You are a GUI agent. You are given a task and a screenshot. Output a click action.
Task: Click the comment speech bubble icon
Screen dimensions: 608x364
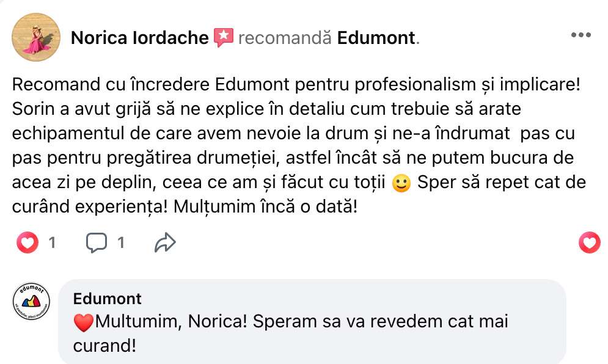[x=97, y=243]
